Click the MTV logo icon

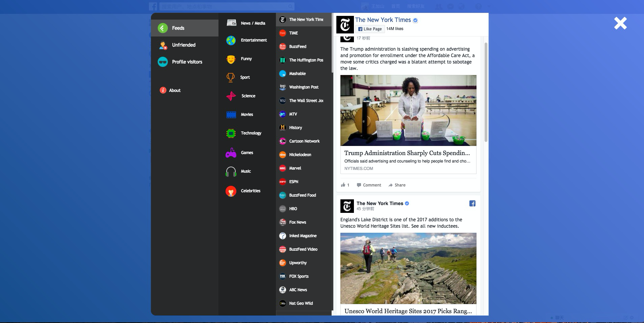click(x=283, y=114)
